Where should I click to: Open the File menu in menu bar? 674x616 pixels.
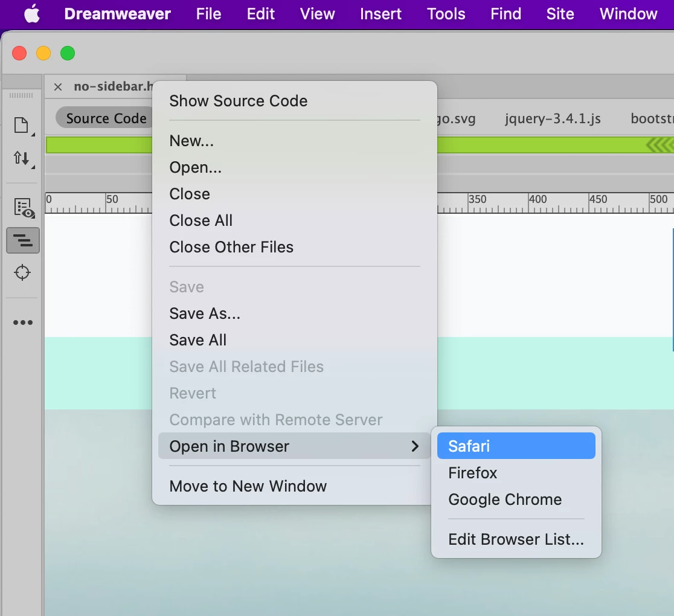208,14
